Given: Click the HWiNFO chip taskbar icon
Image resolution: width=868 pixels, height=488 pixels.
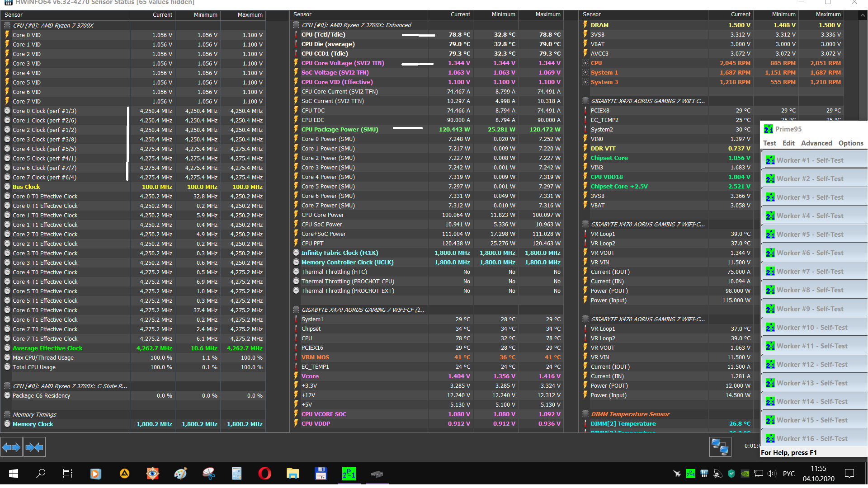Looking at the screenshot, I should pyautogui.click(x=377, y=474).
